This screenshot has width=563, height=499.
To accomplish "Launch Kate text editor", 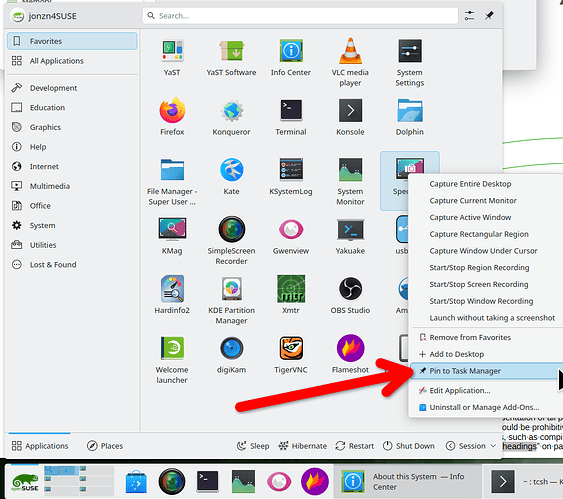I will (x=231, y=177).
